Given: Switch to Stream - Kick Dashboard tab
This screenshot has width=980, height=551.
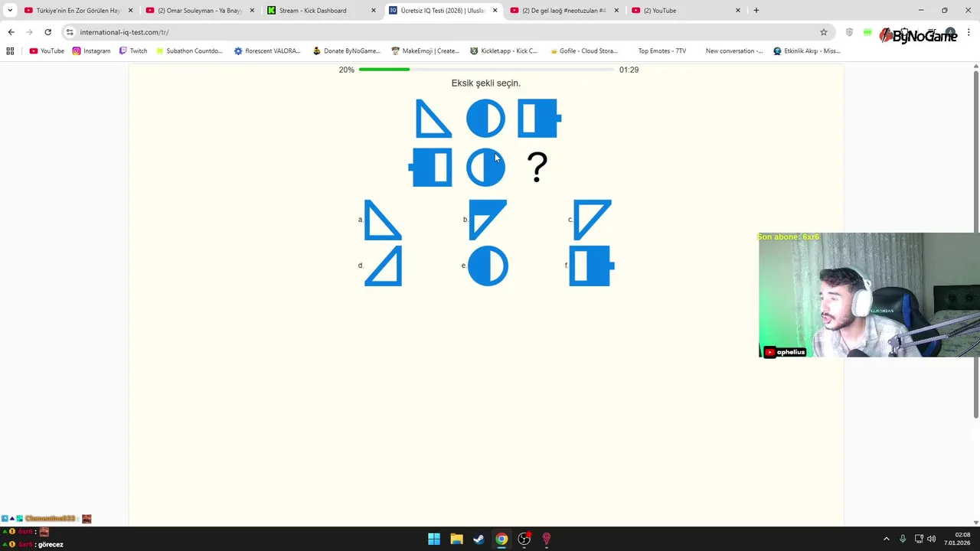Looking at the screenshot, I should (322, 10).
